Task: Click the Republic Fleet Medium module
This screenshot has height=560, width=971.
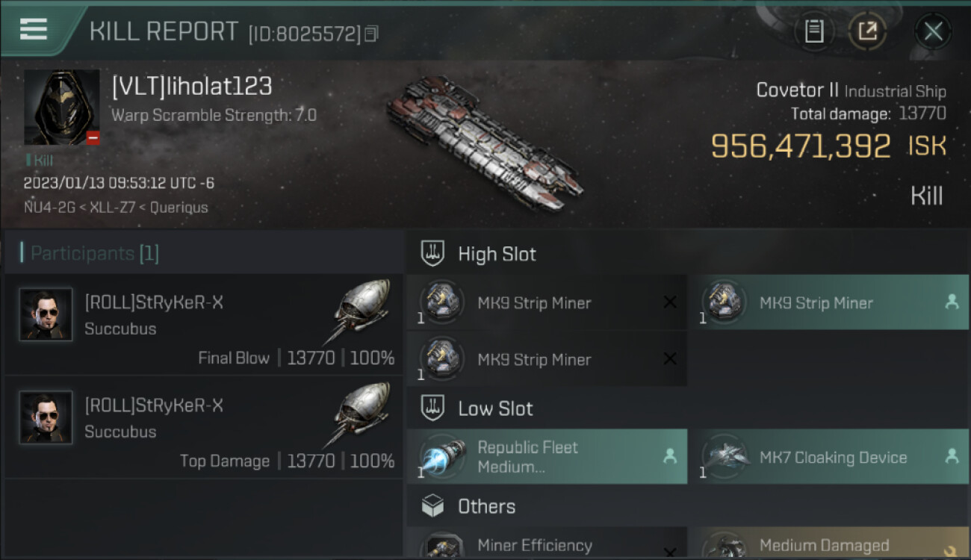Action: (547, 457)
